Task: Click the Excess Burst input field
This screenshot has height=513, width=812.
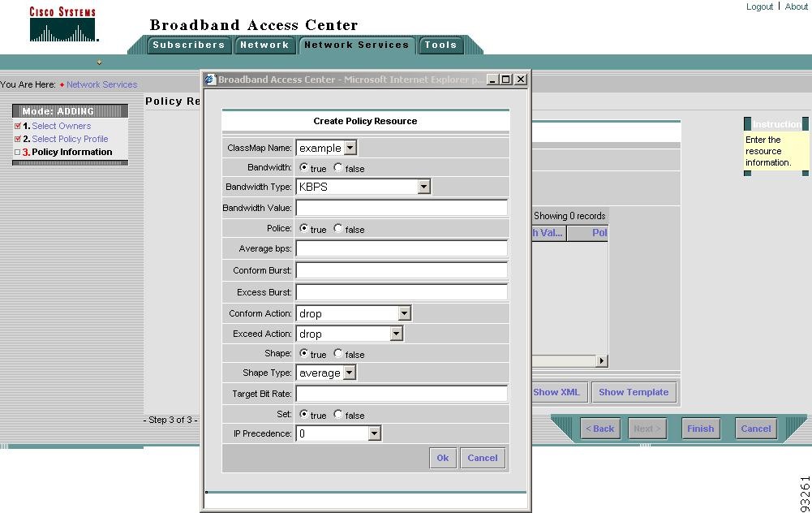Action: pyautogui.click(x=402, y=292)
